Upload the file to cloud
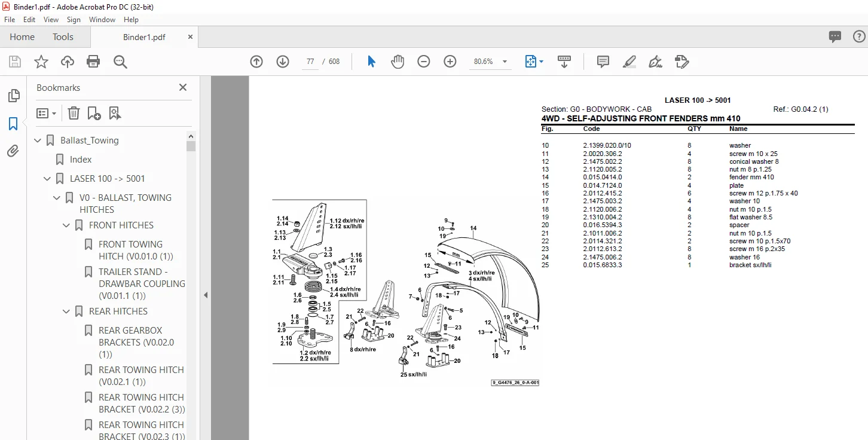Screen dimensions: 868x440 pos(68,62)
